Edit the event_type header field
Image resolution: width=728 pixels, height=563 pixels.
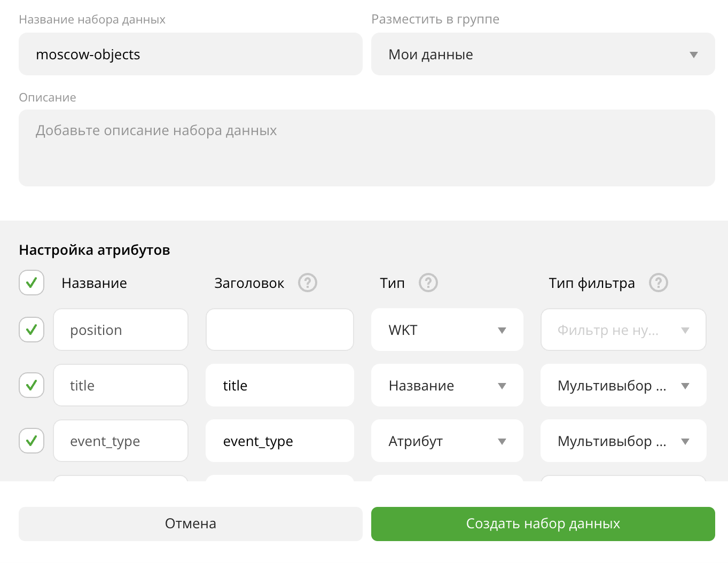[x=280, y=441]
